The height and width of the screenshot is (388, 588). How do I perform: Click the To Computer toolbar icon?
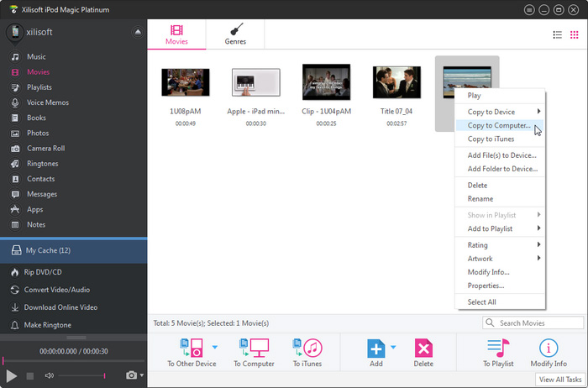[x=255, y=348]
